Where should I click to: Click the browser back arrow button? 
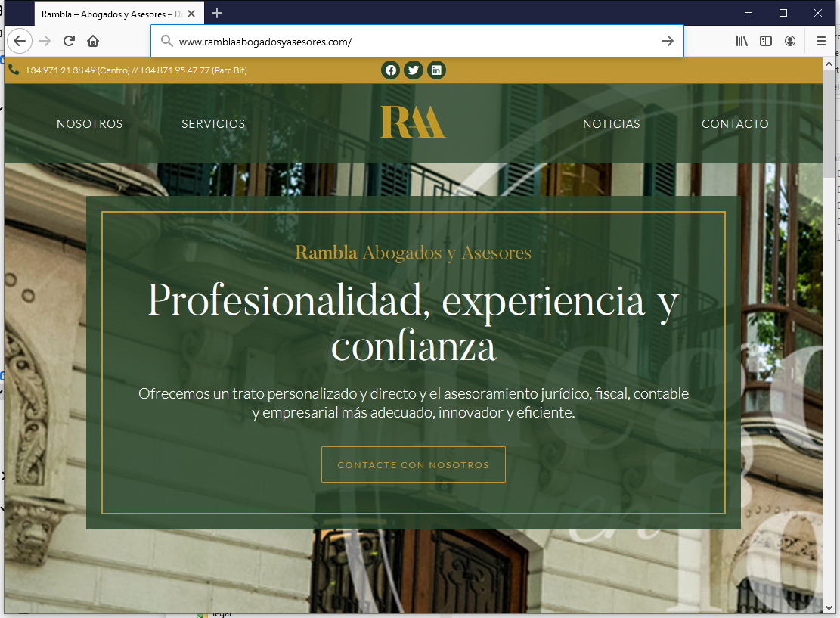tap(20, 41)
